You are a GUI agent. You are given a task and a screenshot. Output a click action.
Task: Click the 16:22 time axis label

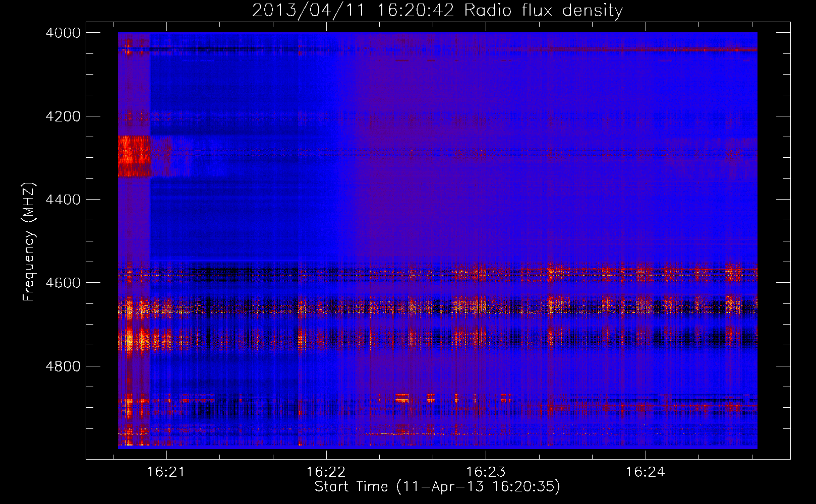(326, 472)
